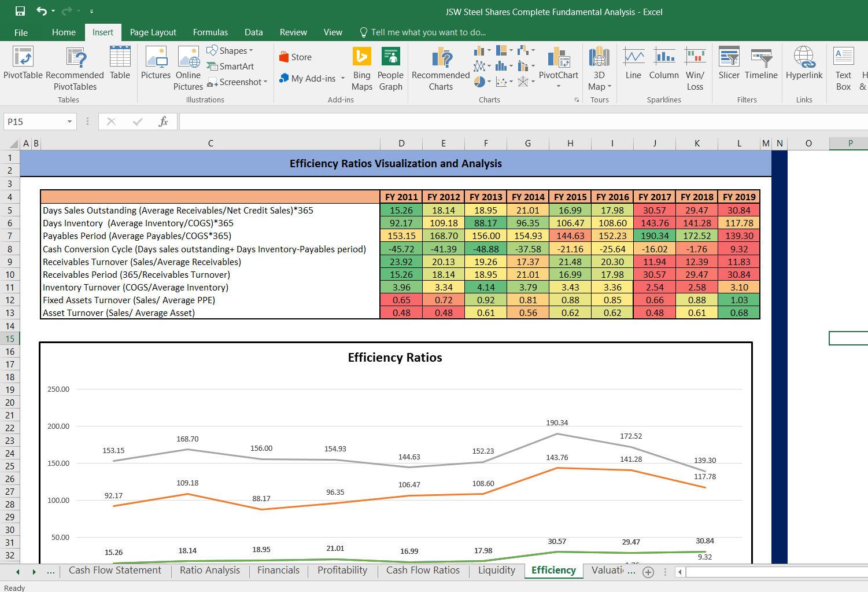Open the PivotChart dropdown
The width and height of the screenshot is (868, 592).
[559, 86]
